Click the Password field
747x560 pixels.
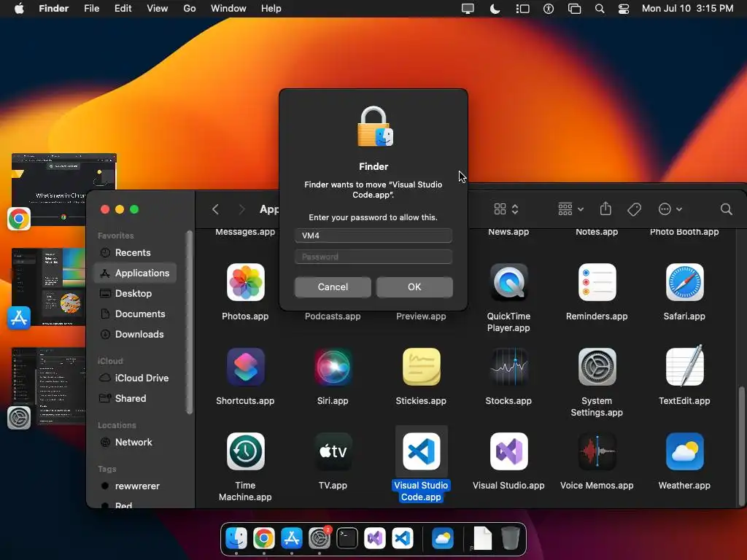[x=373, y=257]
